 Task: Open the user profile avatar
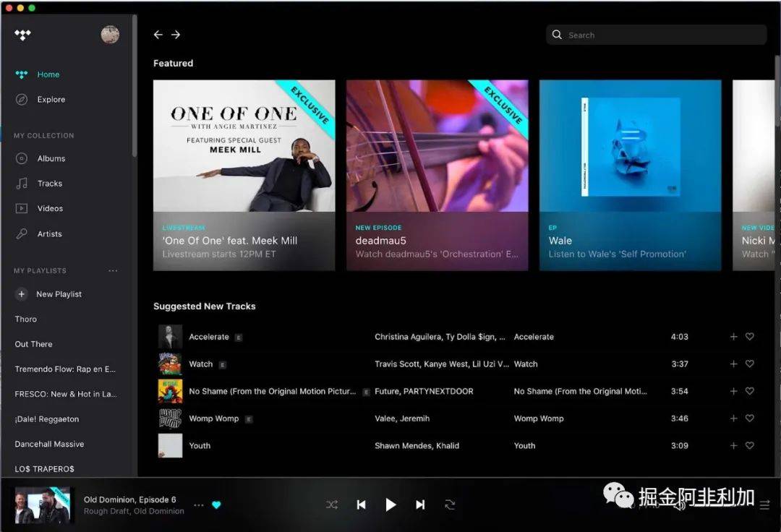coord(110,35)
